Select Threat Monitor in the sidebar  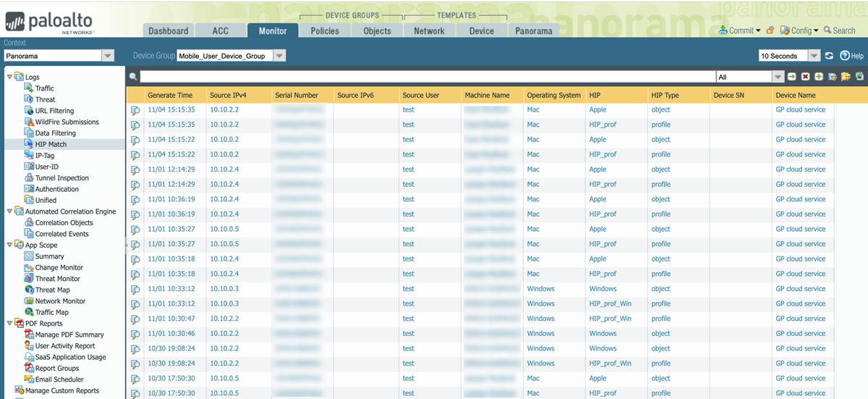[57, 279]
